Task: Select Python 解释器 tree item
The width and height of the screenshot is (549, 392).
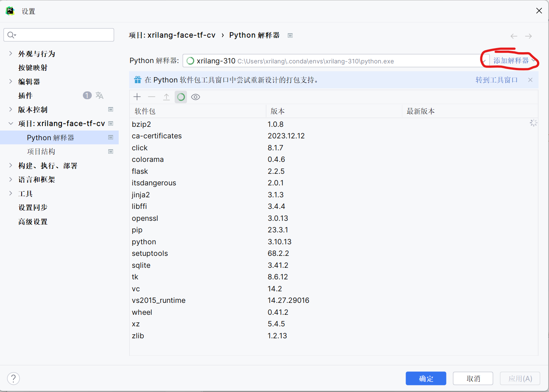Action: click(x=59, y=137)
